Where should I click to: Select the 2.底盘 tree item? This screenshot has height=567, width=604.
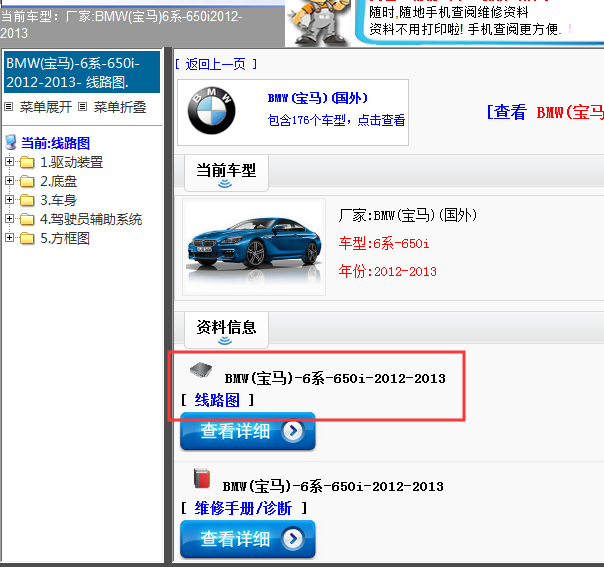pos(59,181)
